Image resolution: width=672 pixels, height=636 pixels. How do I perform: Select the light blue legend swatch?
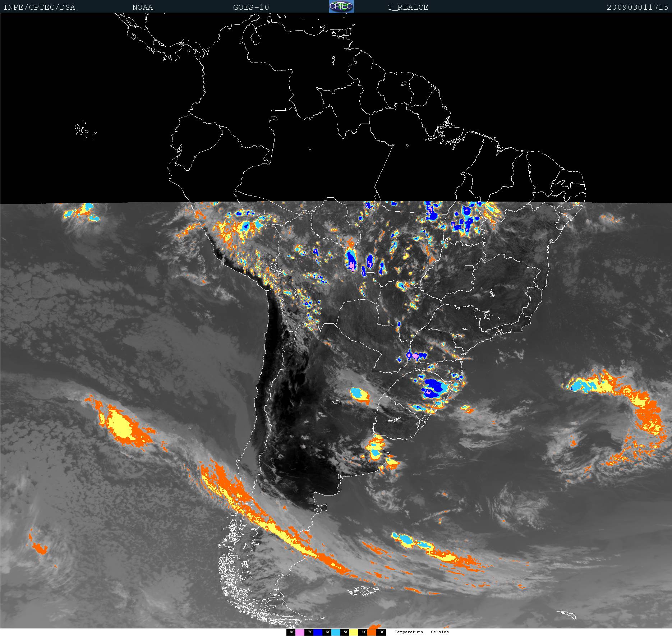coord(336,632)
